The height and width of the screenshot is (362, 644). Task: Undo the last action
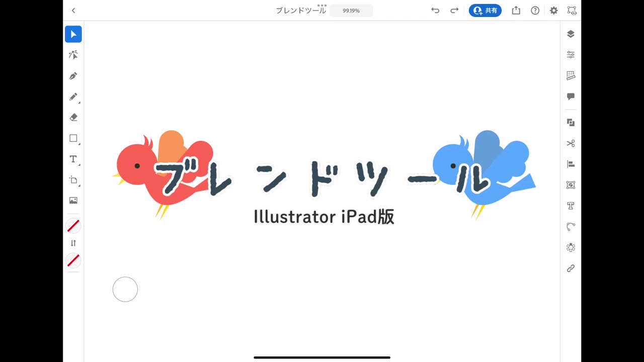[x=435, y=11]
